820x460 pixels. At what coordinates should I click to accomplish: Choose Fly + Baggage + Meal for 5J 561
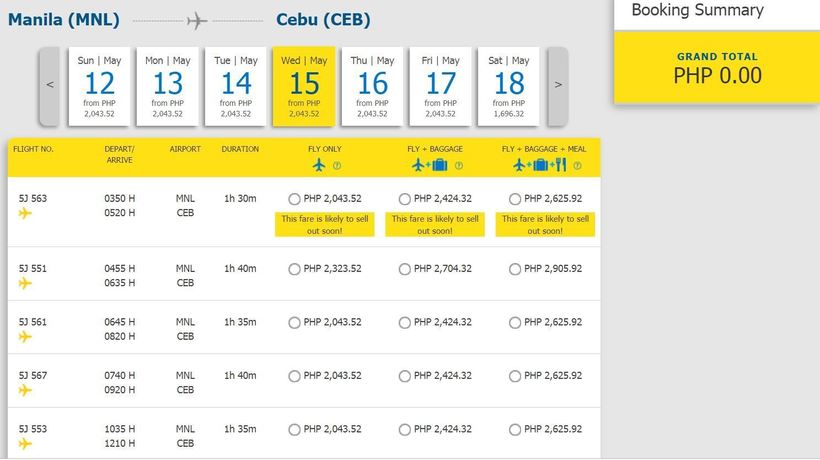(515, 322)
